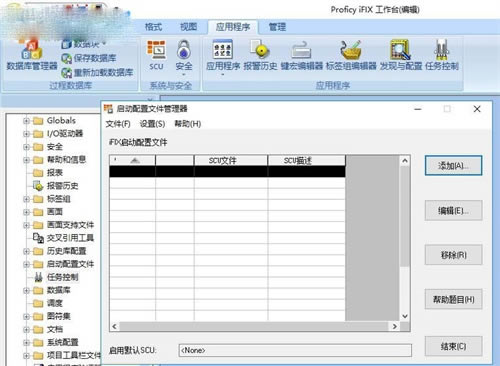Expand the 标签组 tree folder
The height and width of the screenshot is (366, 500).
(26, 199)
